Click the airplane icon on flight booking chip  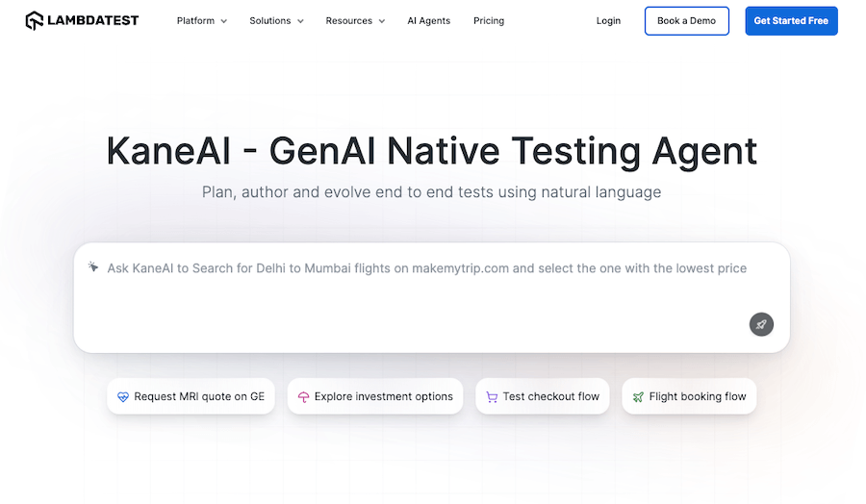click(638, 396)
